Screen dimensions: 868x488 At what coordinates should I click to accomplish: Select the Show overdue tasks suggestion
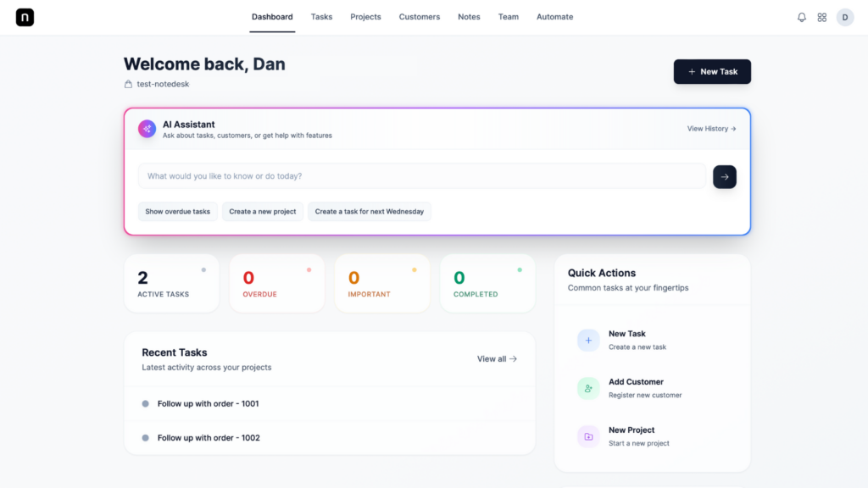click(x=177, y=211)
